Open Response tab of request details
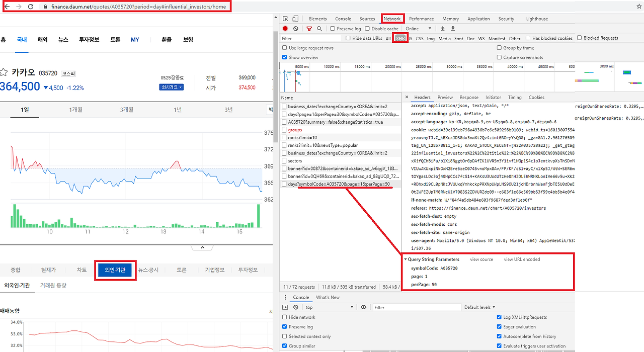 click(469, 98)
